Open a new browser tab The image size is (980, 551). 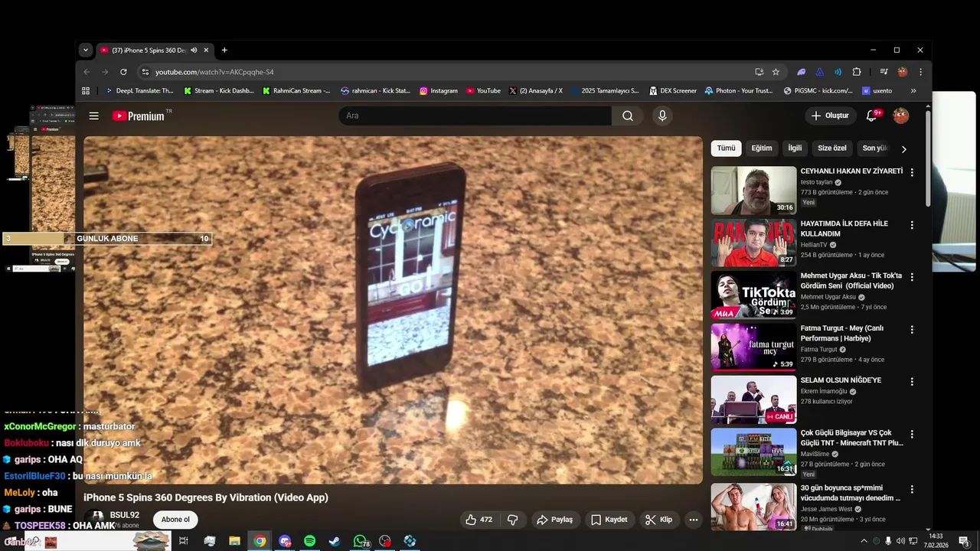tap(224, 50)
